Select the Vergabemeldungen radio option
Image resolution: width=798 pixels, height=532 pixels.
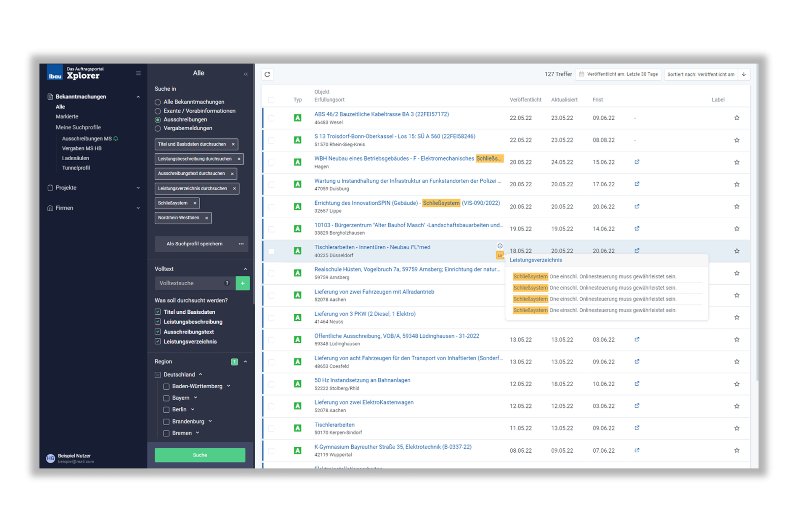(x=158, y=129)
